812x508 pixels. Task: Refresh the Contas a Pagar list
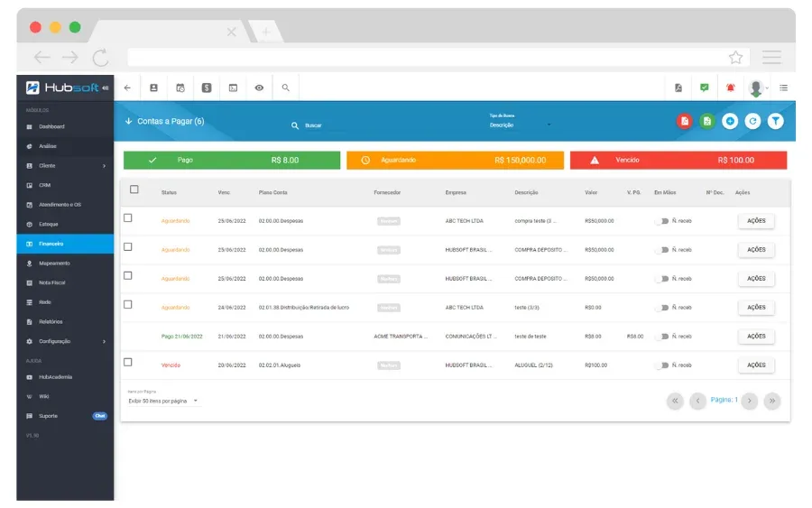[753, 121]
